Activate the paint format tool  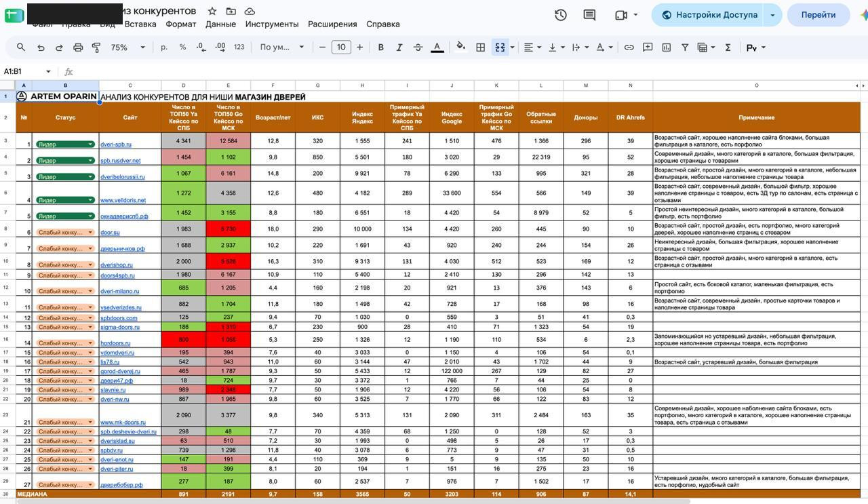click(96, 47)
